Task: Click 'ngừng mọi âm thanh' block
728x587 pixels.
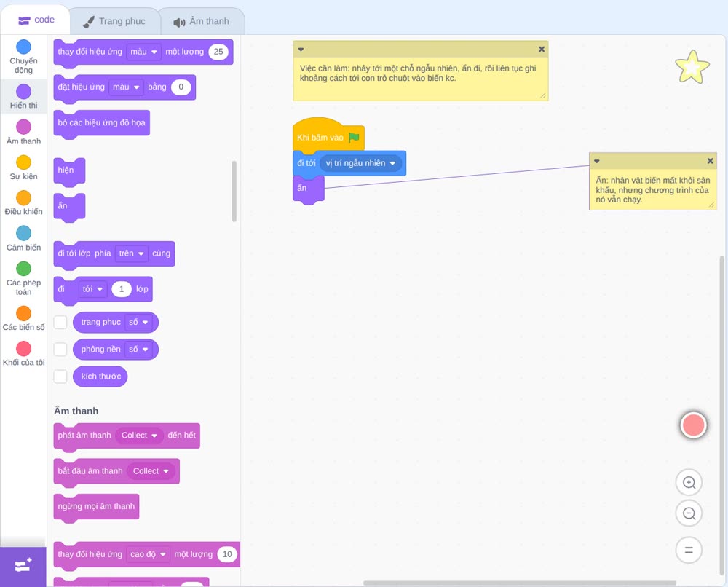Action: pyautogui.click(x=96, y=507)
